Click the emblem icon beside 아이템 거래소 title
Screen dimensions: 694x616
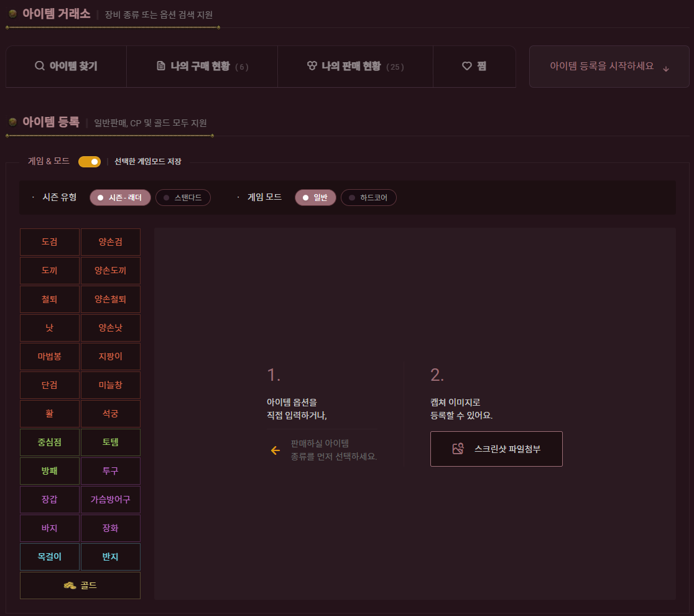(12, 14)
